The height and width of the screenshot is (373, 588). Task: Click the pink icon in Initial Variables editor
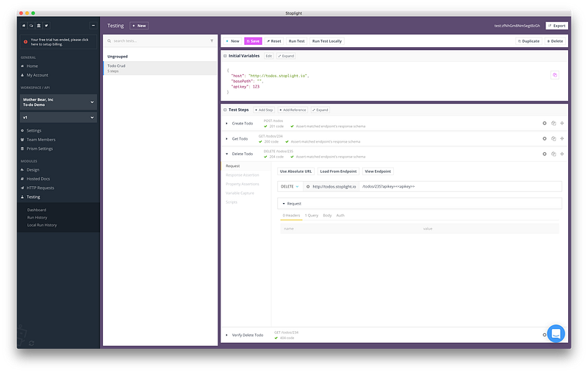pos(555,75)
